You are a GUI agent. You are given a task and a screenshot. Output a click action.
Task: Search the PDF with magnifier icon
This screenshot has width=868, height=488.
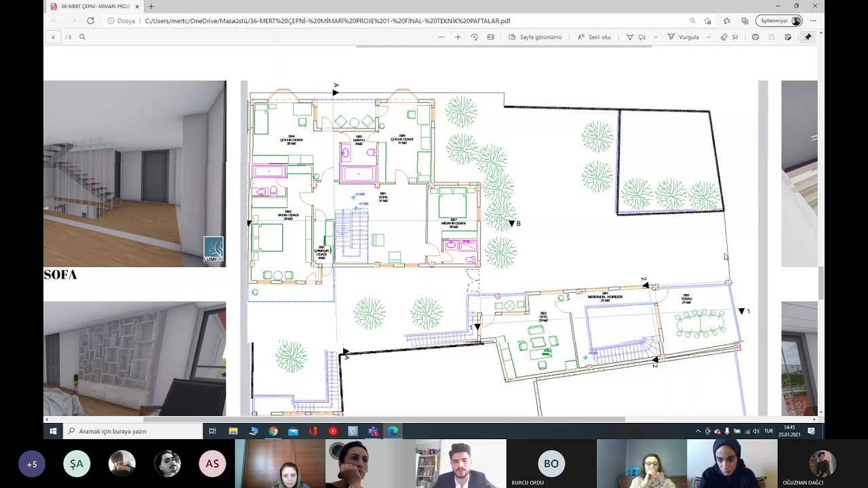pos(82,37)
